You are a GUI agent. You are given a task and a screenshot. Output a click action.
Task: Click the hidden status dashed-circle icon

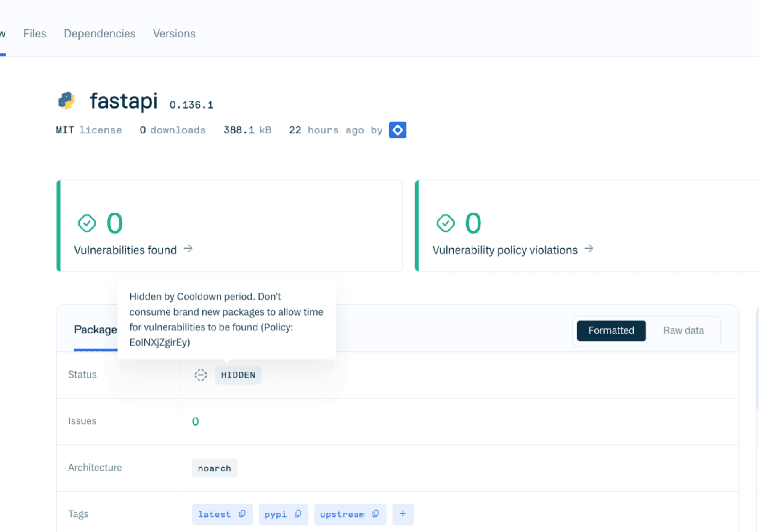(201, 375)
